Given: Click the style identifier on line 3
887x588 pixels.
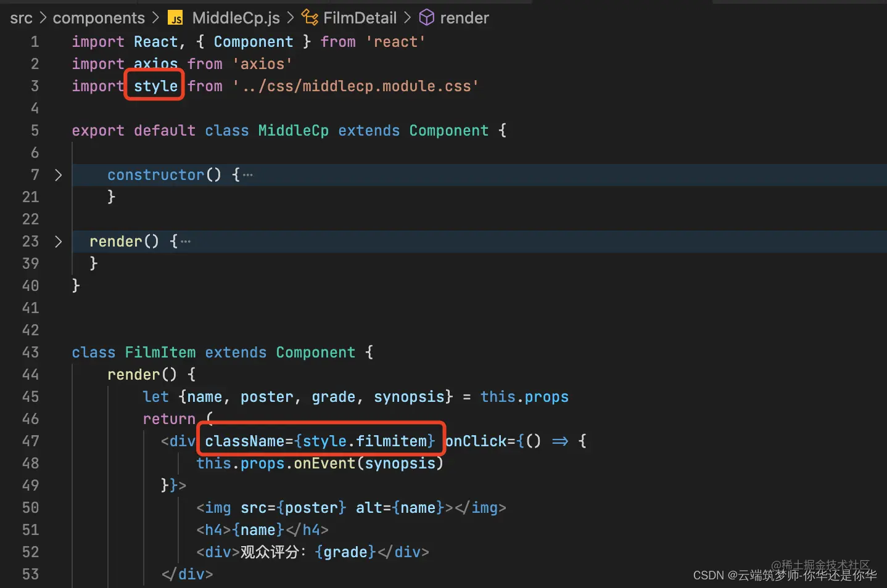Looking at the screenshot, I should click(x=155, y=86).
